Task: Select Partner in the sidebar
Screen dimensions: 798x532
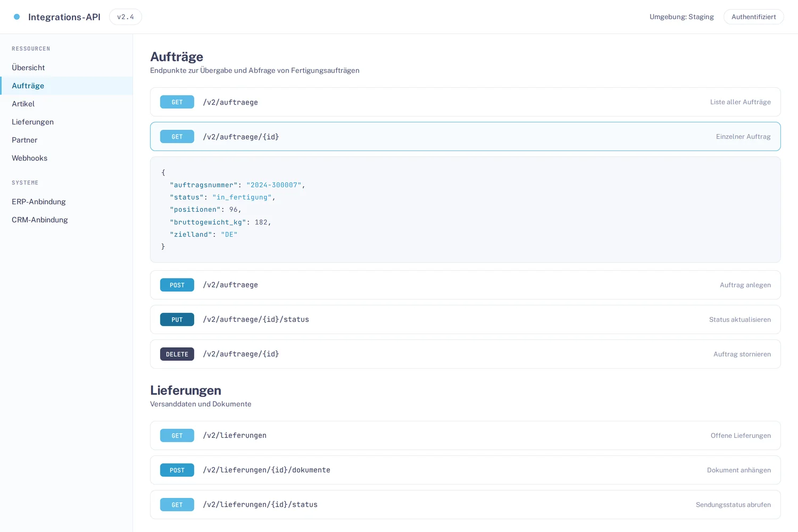Action: click(x=66, y=140)
